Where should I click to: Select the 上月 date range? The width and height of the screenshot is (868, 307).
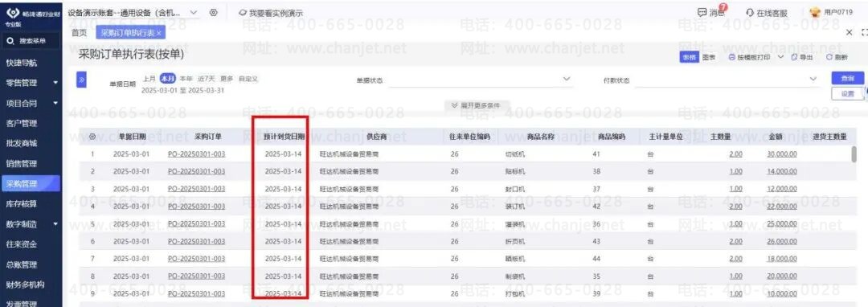point(149,79)
